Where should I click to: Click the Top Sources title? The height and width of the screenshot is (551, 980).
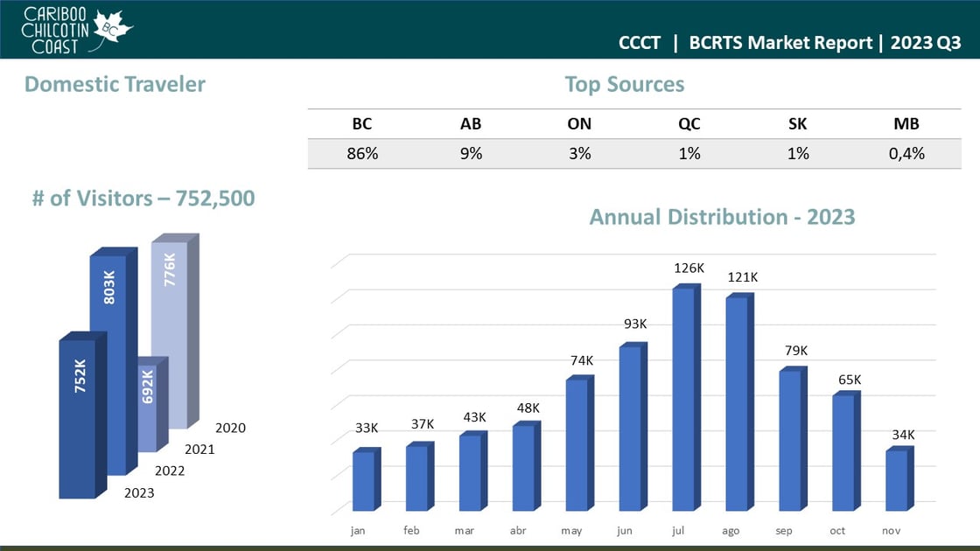click(x=624, y=84)
